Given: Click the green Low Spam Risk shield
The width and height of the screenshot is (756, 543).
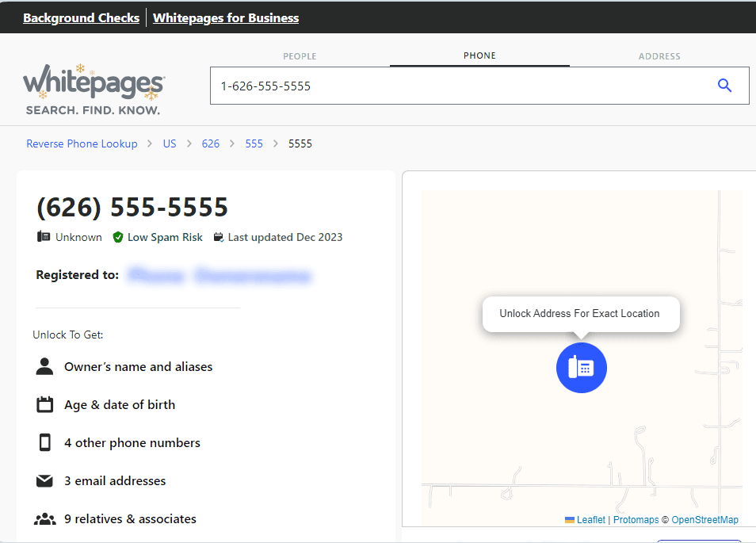Looking at the screenshot, I should click(x=117, y=237).
